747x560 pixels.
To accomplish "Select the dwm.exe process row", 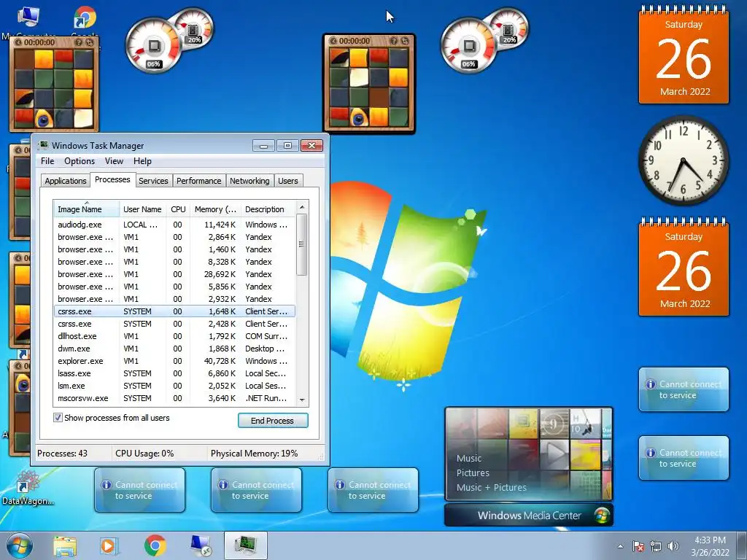I will [174, 348].
